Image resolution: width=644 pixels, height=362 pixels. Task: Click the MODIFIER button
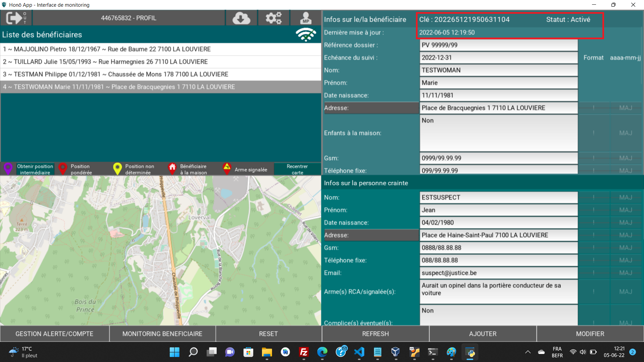[x=590, y=334]
